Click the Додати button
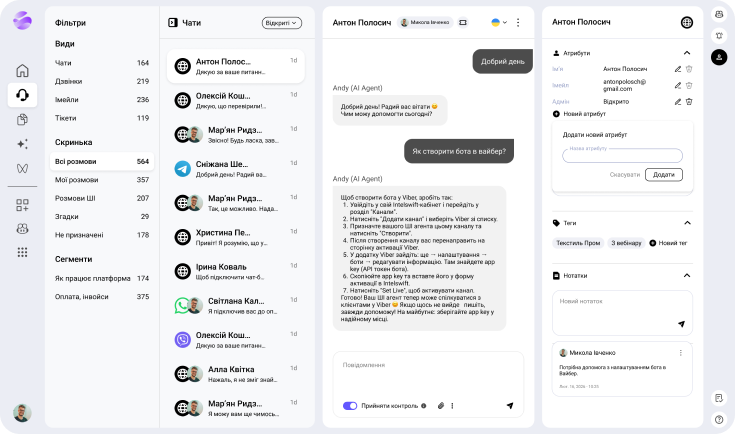The height and width of the screenshot is (434, 735). click(663, 174)
